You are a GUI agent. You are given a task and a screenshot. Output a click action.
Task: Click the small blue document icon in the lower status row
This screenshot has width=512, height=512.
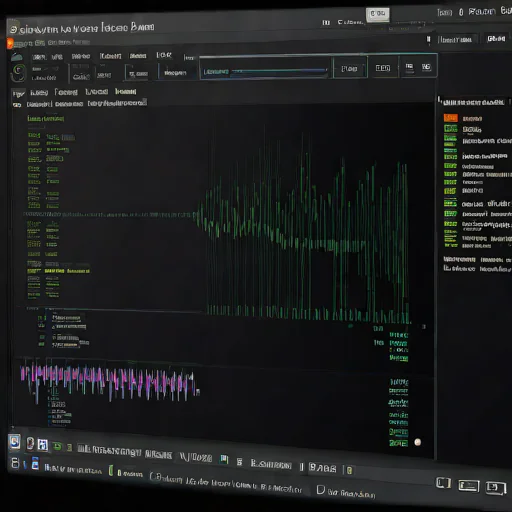[35, 464]
